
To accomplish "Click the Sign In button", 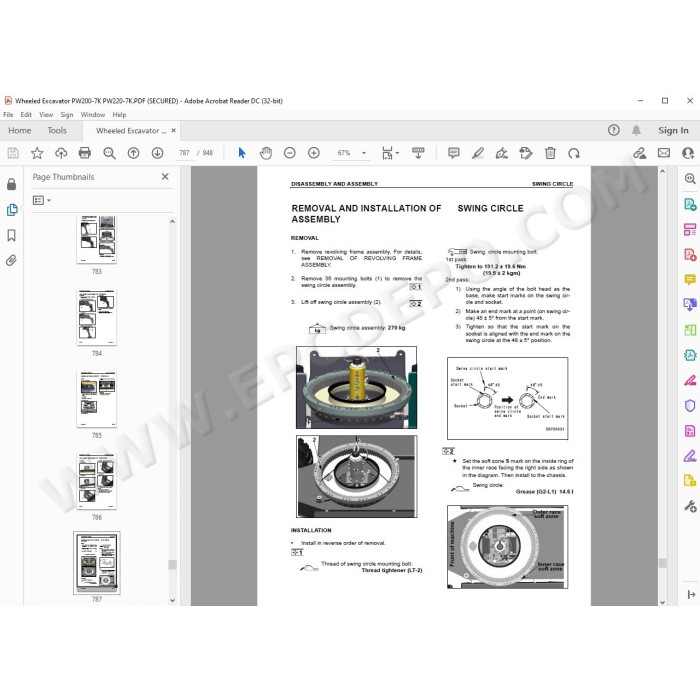I will 673,130.
